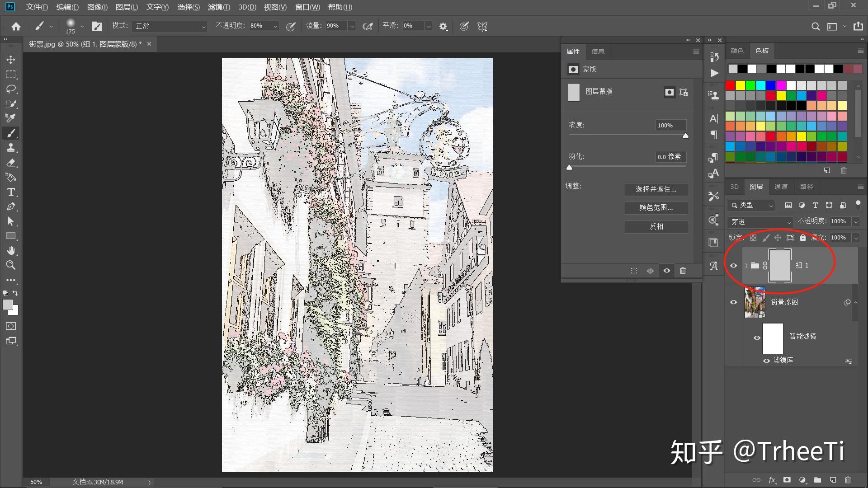
Task: Open brush smoothing options gear
Action: [x=443, y=26]
